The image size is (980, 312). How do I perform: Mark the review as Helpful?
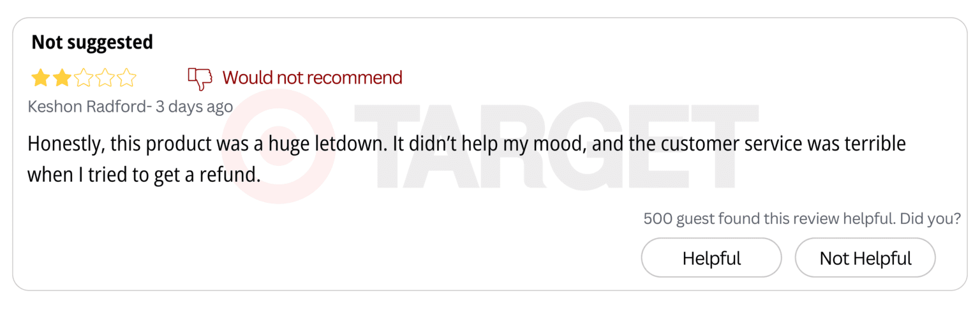[x=711, y=258]
